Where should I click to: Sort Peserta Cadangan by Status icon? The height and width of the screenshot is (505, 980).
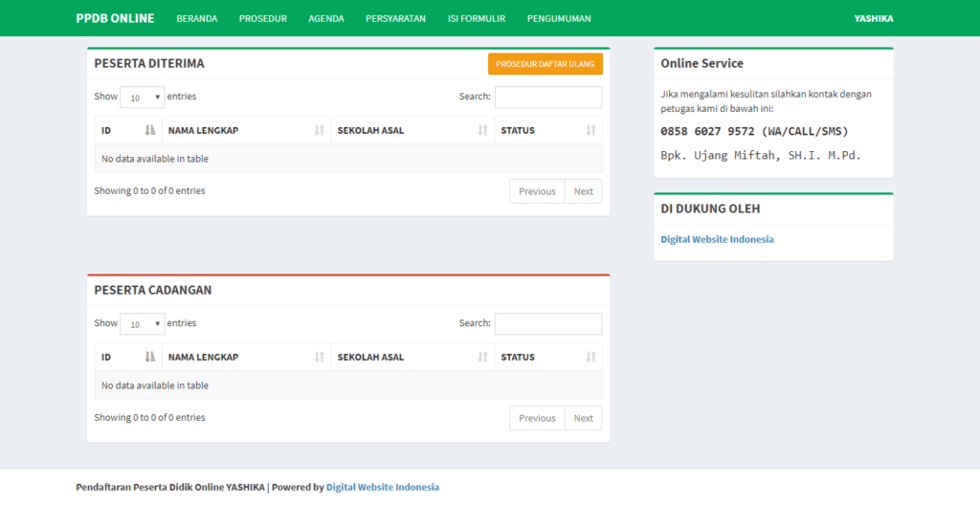pos(590,357)
